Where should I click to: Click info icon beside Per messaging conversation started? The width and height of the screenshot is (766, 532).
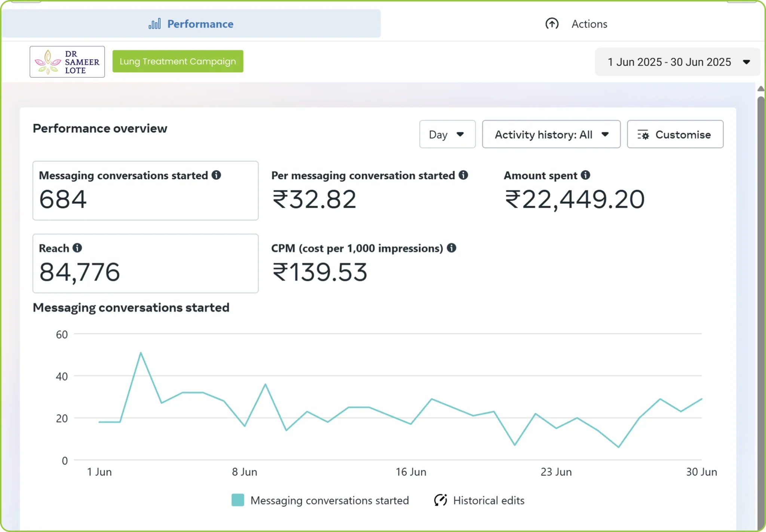click(x=463, y=175)
